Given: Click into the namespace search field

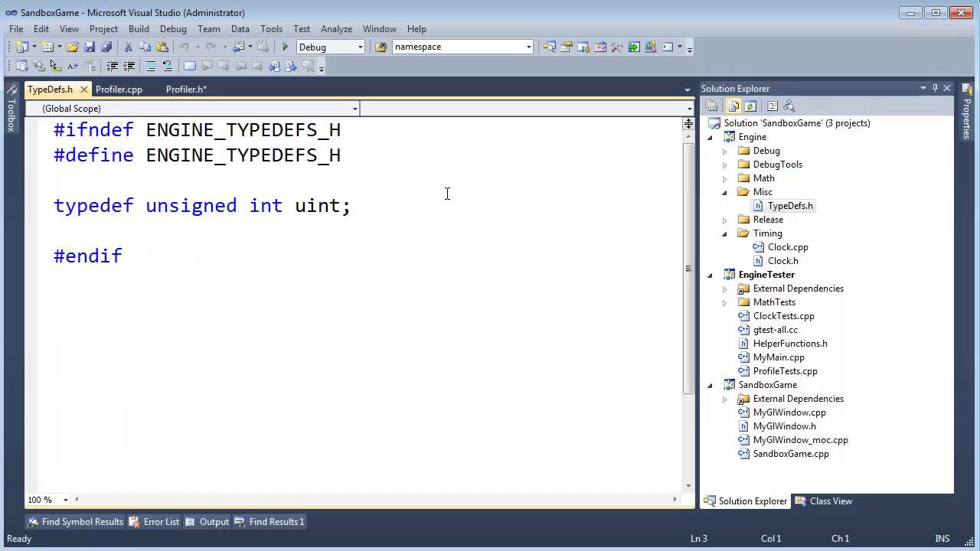Looking at the screenshot, I should [x=458, y=47].
